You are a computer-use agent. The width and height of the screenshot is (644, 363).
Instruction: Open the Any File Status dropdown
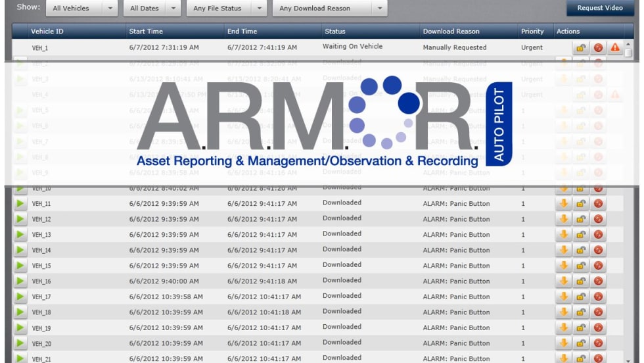(260, 9)
